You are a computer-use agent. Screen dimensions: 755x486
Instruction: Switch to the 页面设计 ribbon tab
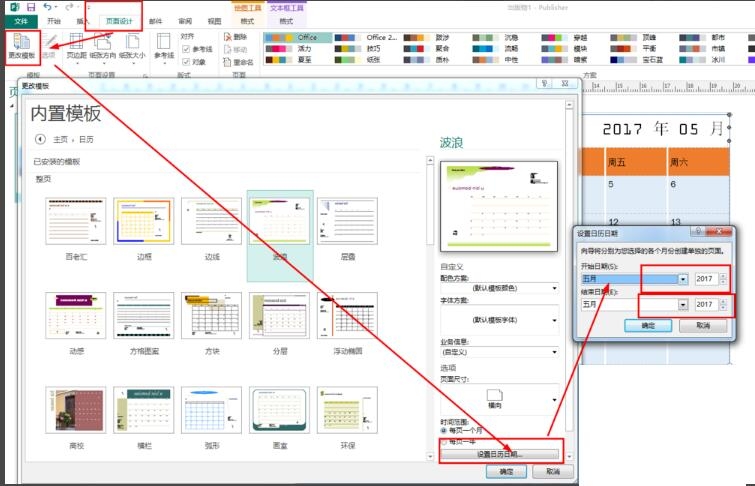pos(119,21)
